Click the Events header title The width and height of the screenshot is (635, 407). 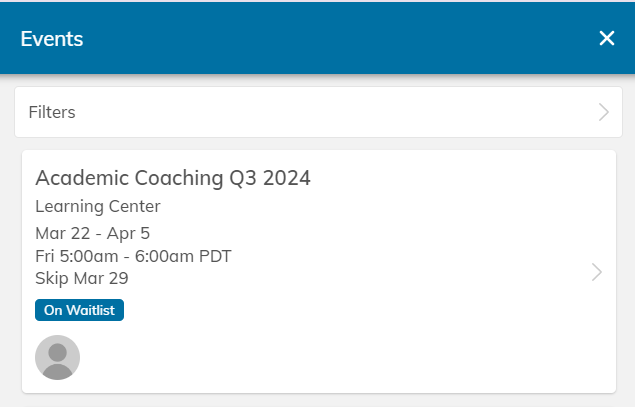coord(52,39)
